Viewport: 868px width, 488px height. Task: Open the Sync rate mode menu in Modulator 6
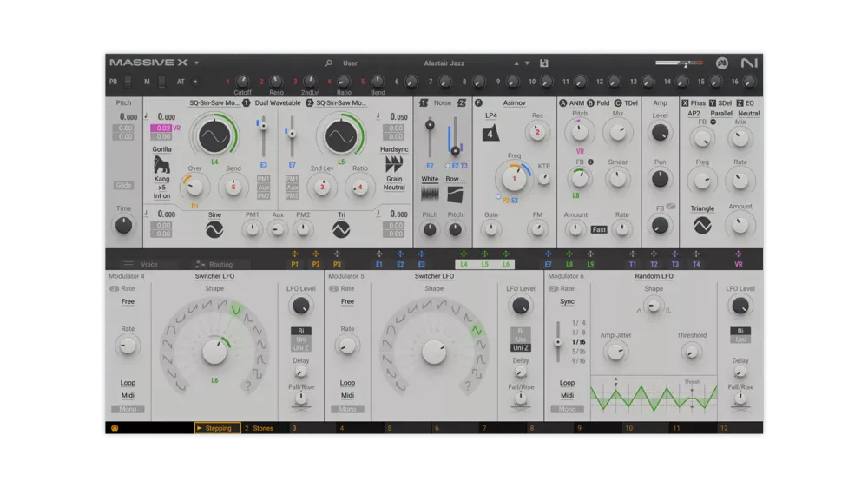tap(567, 302)
